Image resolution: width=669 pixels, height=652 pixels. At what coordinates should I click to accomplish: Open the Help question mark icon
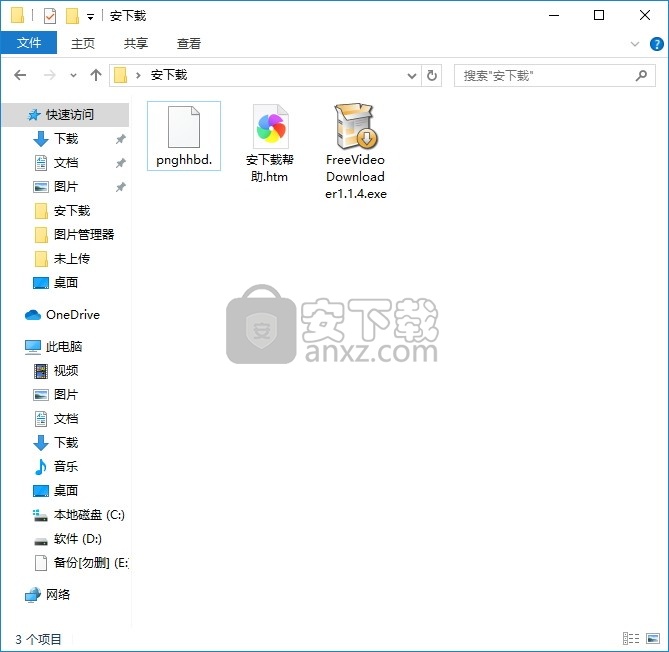[656, 44]
